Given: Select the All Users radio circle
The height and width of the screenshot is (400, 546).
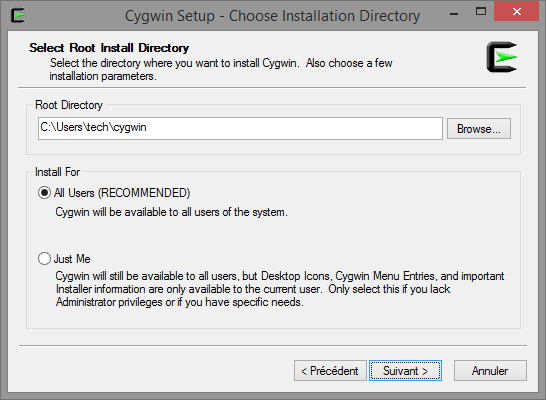Looking at the screenshot, I should 44,193.
